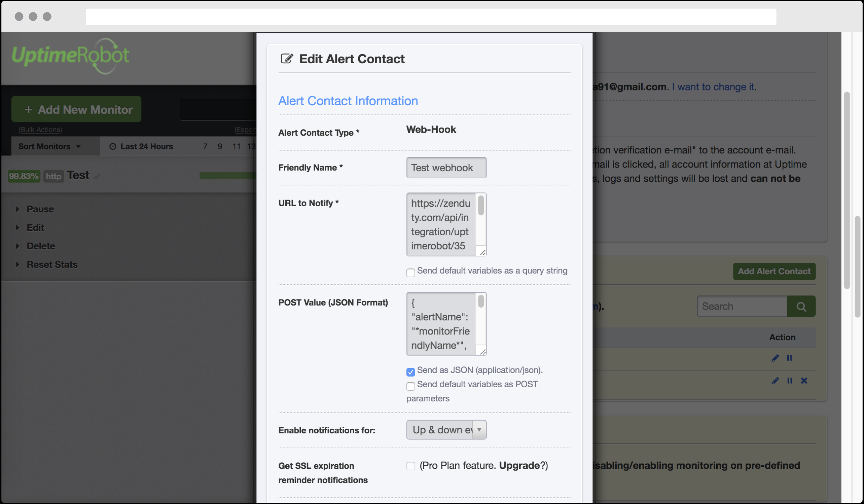864x504 pixels.
Task: Open Sort Monitors dropdown
Action: tap(50, 146)
